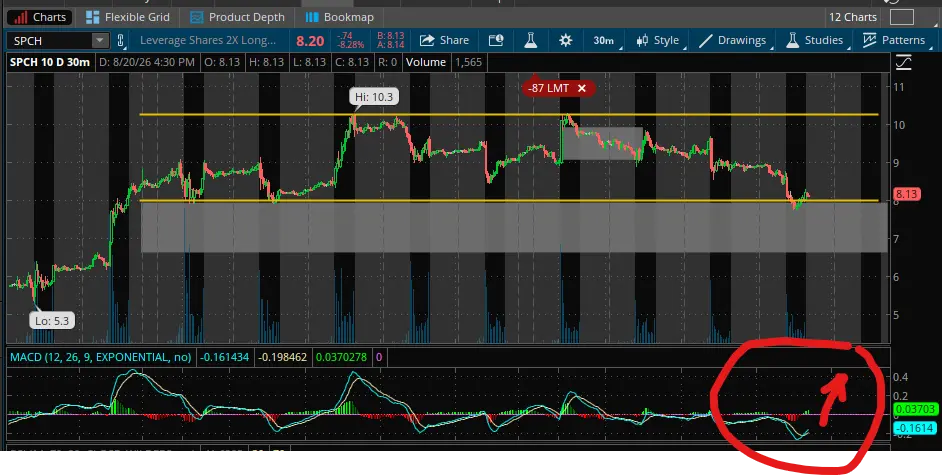Click the MACD value -0.161434
This screenshot has height=475, width=942.
pyautogui.click(x=225, y=357)
